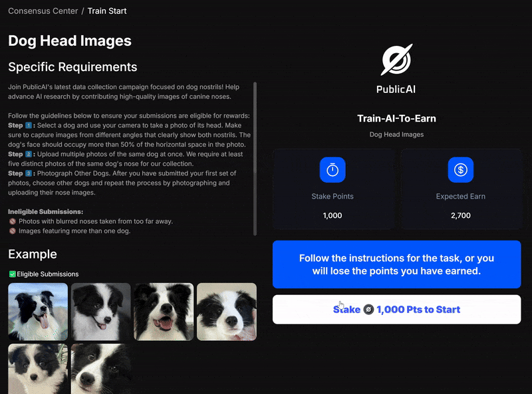Screen dimensions: 532x394
Task: Click the Example heading
Action: (x=33, y=254)
